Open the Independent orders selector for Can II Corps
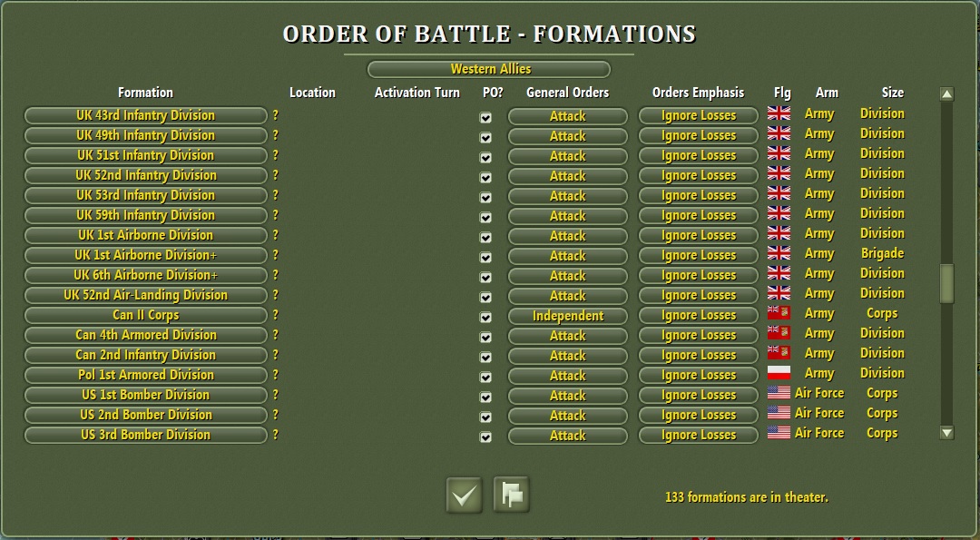The width and height of the screenshot is (980, 540). 567,315
